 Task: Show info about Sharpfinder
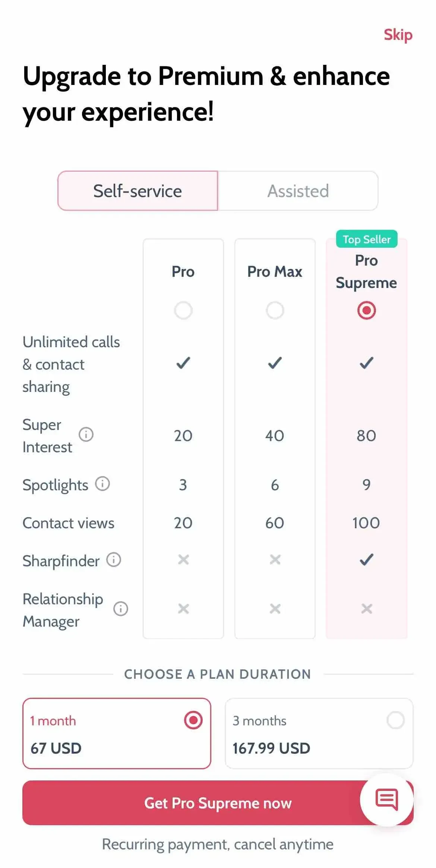[114, 560]
